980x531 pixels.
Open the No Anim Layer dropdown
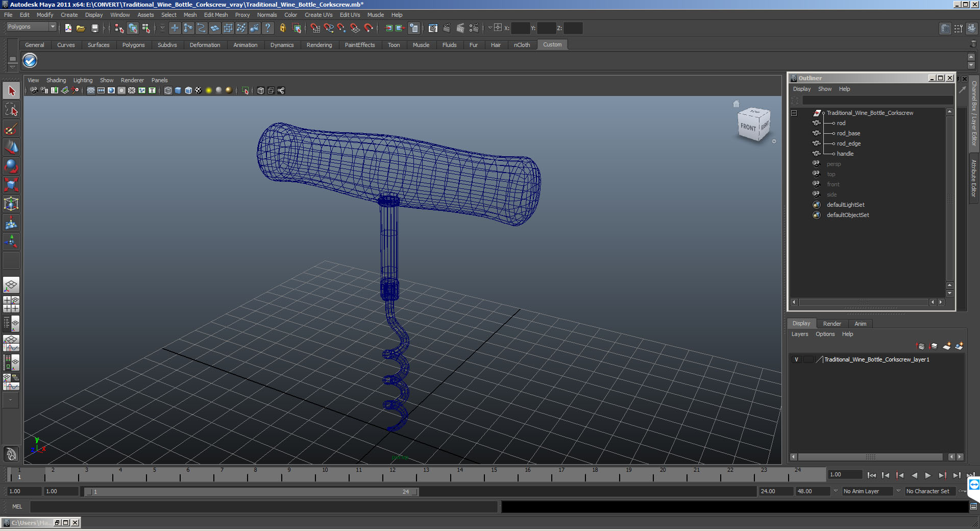click(x=867, y=491)
